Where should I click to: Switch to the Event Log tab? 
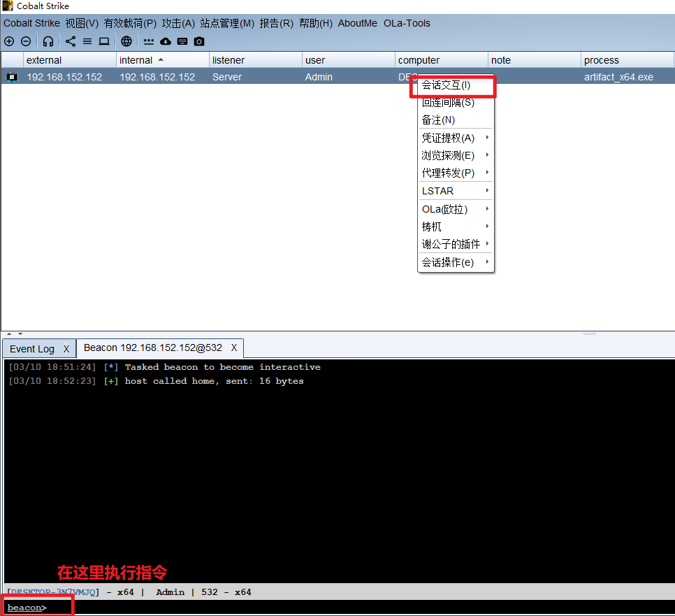(x=32, y=349)
